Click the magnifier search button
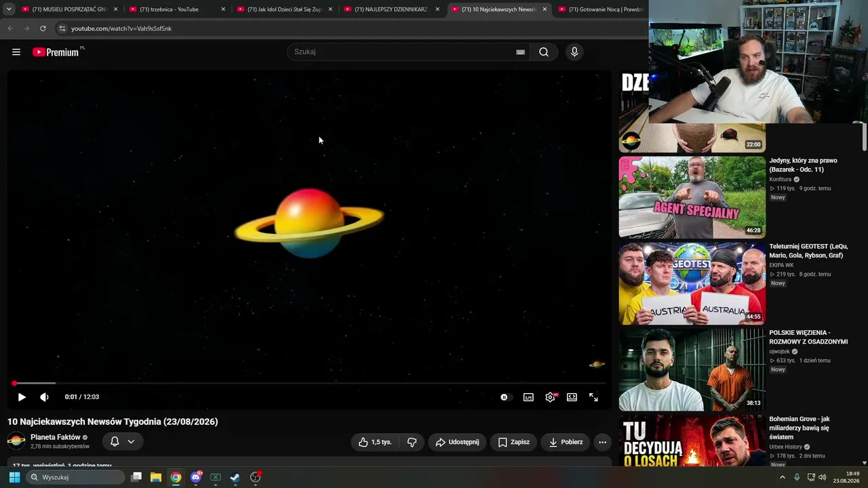Screen dimensions: 868x488 pyautogui.click(x=544, y=52)
